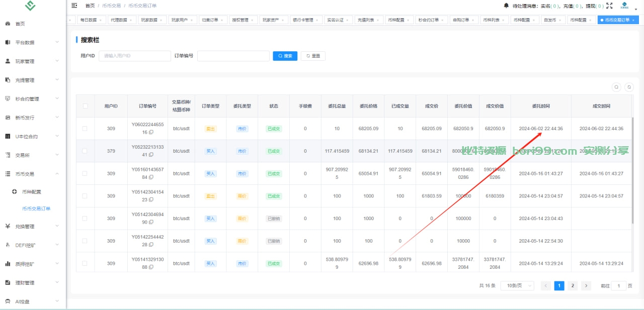Check row checkbox for order Y0602224465516

85,129
